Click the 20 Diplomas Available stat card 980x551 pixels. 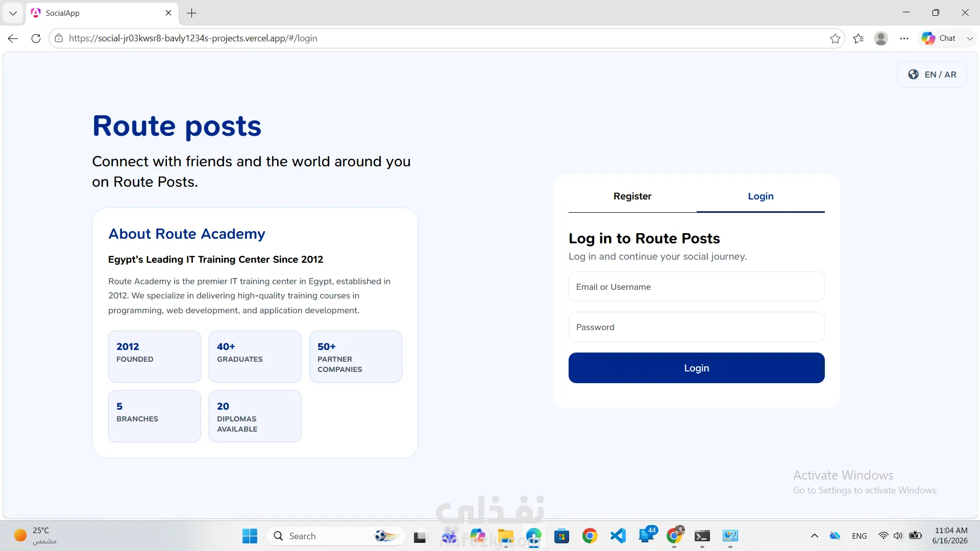pos(255,416)
